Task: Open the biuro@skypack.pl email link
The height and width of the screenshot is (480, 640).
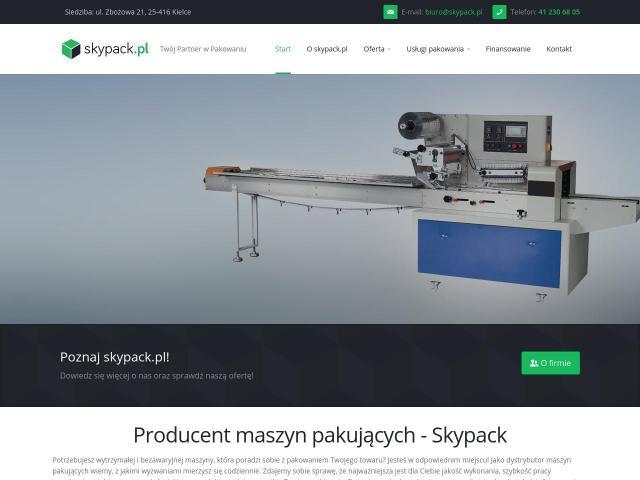Action: 453,12
